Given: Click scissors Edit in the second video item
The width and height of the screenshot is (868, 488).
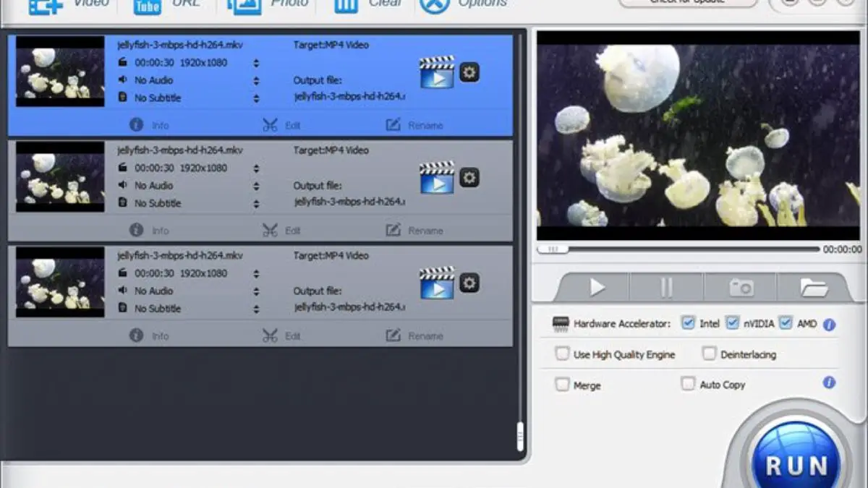Looking at the screenshot, I should click(281, 231).
